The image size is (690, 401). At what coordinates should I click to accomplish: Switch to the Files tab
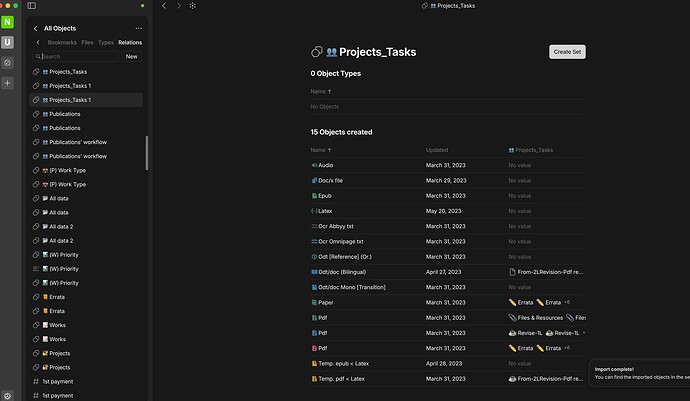(87, 42)
